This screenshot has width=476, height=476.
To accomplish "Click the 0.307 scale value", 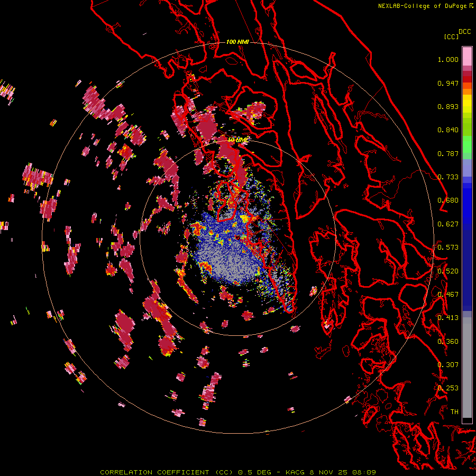I will coord(448,365).
